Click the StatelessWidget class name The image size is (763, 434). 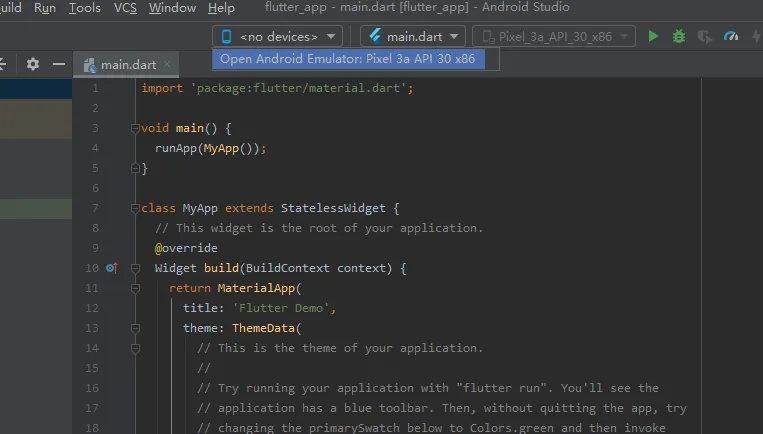(x=333, y=208)
